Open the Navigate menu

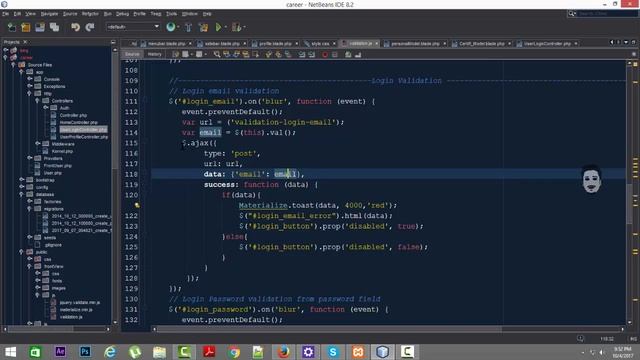49,14
